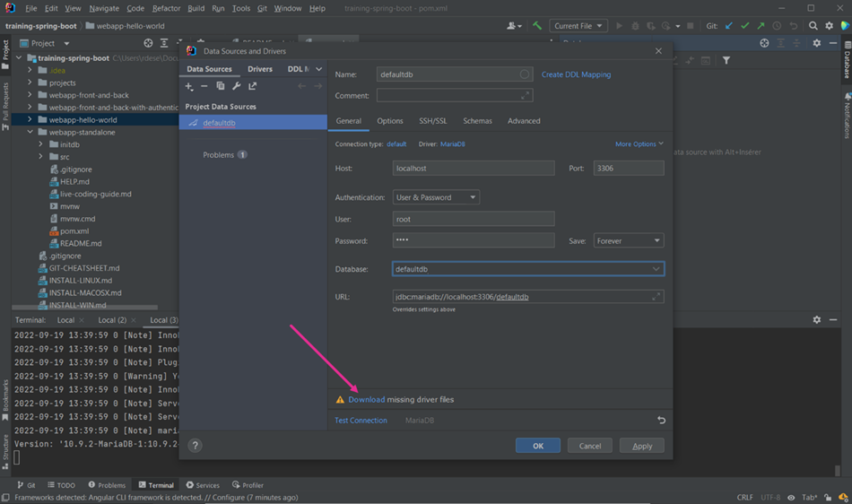The width and height of the screenshot is (852, 504).
Task: Open Notifications sidebar panel
Action: (x=847, y=115)
